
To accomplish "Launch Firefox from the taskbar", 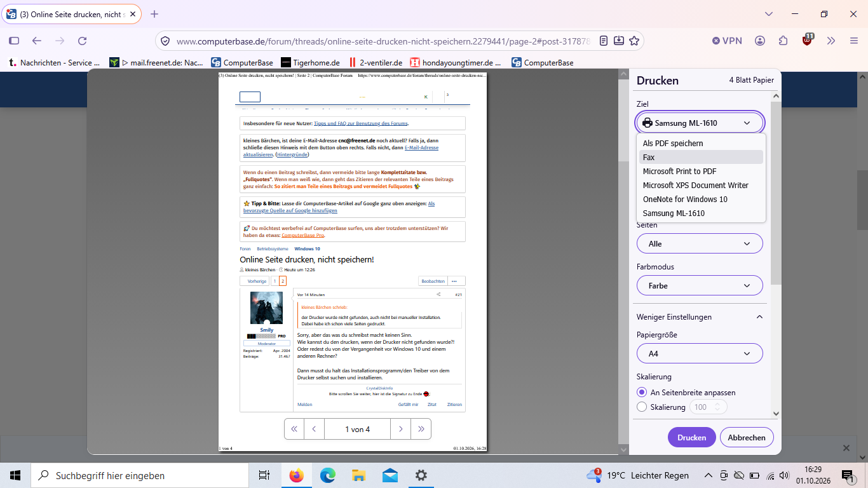I will tap(296, 475).
